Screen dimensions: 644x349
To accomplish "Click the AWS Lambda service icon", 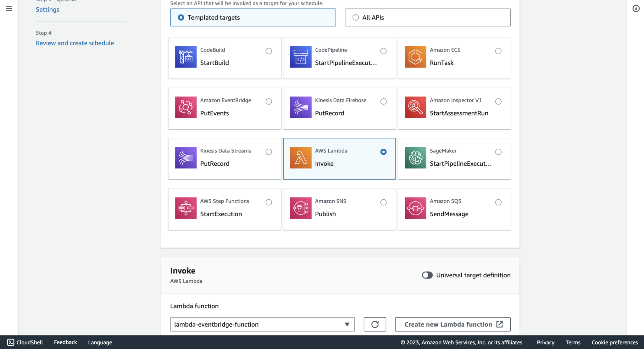I will coord(301,158).
